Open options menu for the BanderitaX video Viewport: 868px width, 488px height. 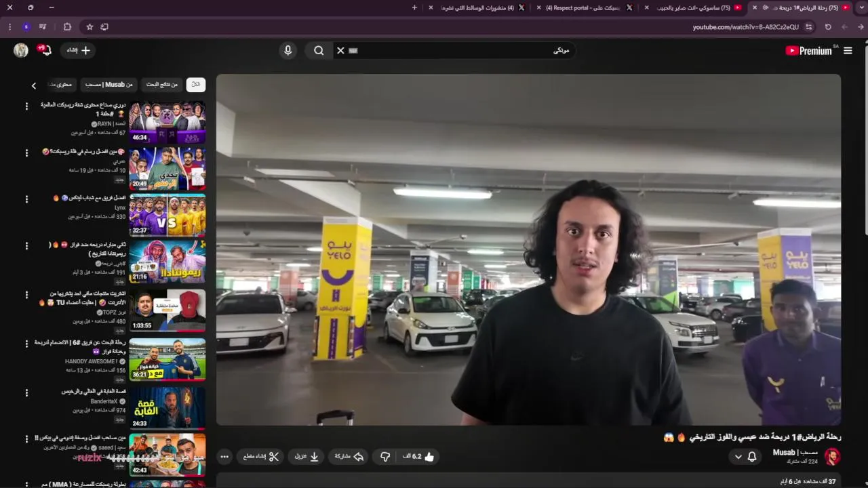26,392
